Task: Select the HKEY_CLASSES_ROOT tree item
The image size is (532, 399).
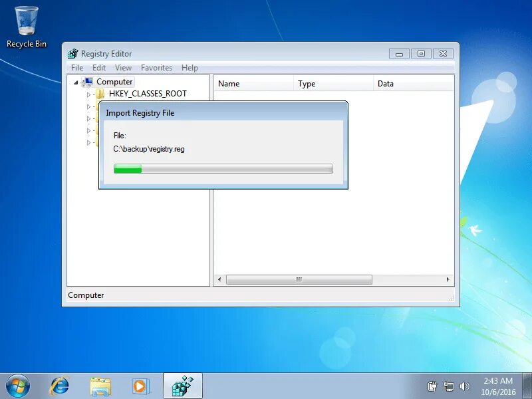Action: 148,94
